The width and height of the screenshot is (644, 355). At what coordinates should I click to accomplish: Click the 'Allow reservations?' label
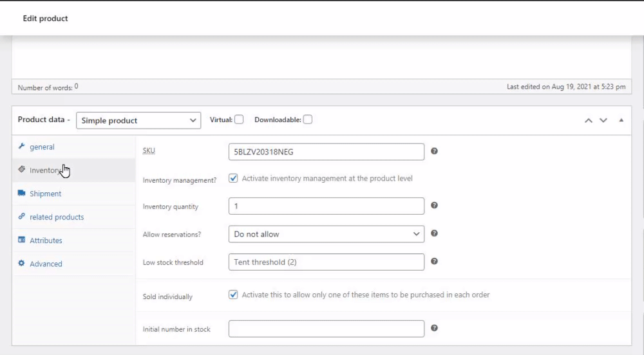click(172, 235)
